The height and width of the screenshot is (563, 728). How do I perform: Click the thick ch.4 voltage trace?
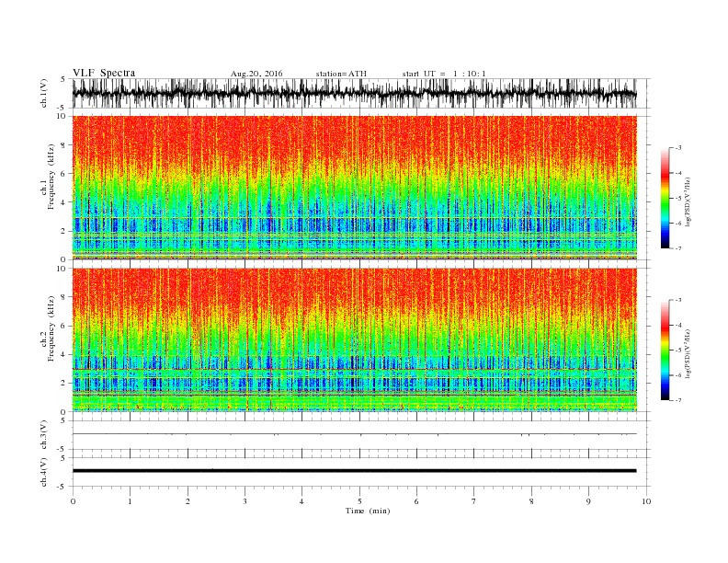click(x=354, y=471)
